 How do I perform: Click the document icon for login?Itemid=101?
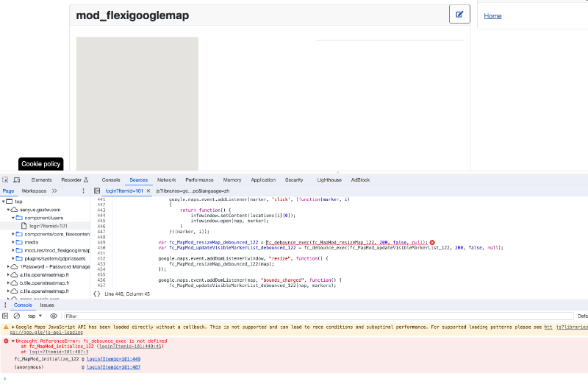point(24,226)
